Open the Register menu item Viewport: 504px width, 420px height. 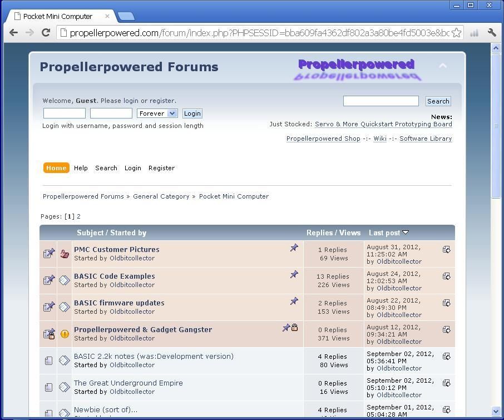pos(161,168)
